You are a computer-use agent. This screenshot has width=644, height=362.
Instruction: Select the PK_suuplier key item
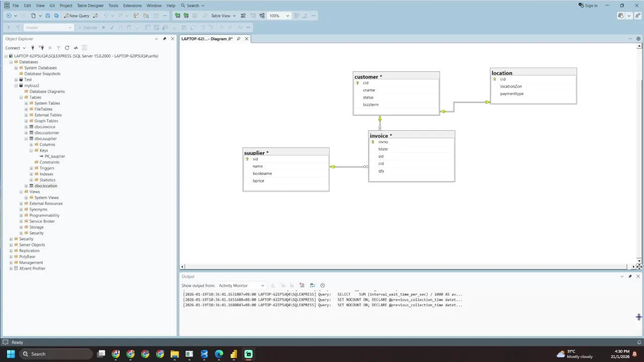[x=54, y=156]
